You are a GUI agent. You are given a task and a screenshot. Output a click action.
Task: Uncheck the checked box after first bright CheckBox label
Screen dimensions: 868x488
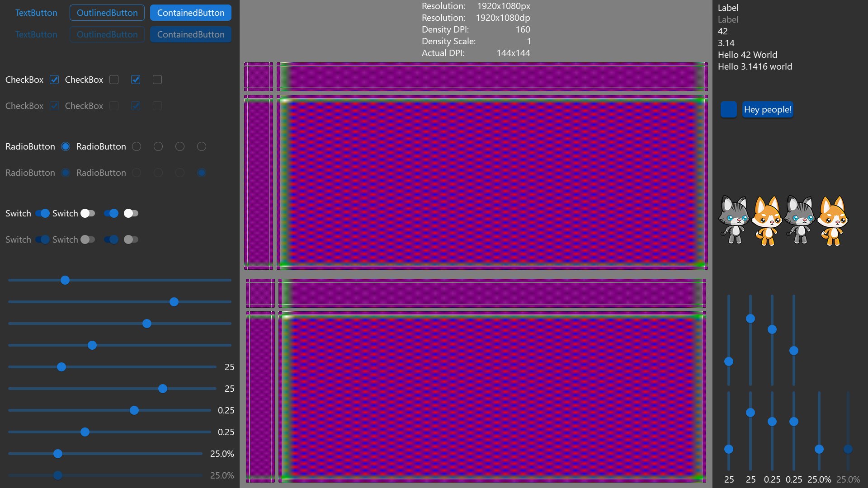click(54, 80)
